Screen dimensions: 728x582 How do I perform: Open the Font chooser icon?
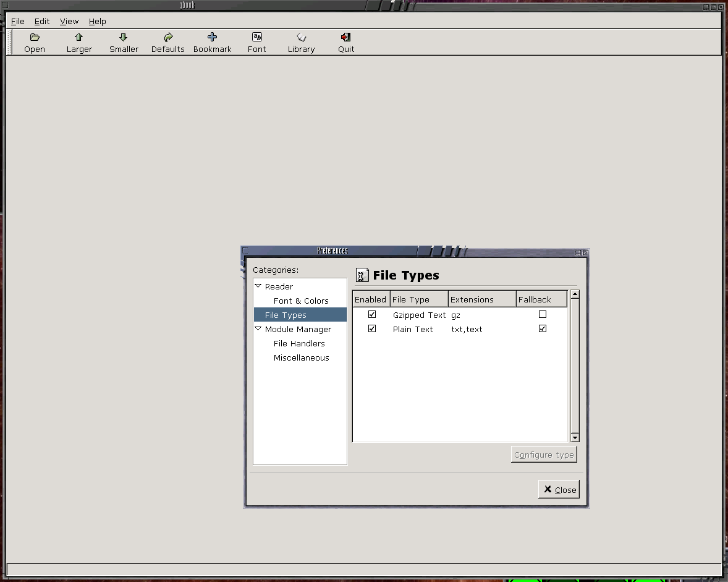click(x=257, y=38)
